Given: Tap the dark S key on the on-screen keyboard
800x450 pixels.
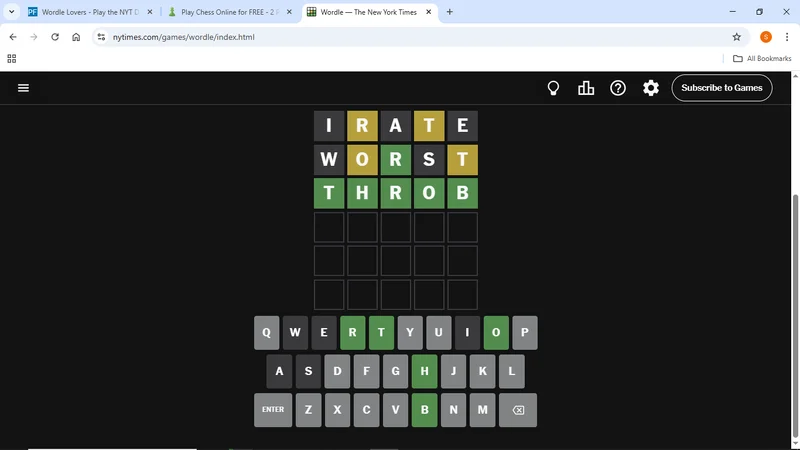Looking at the screenshot, I should 308,371.
